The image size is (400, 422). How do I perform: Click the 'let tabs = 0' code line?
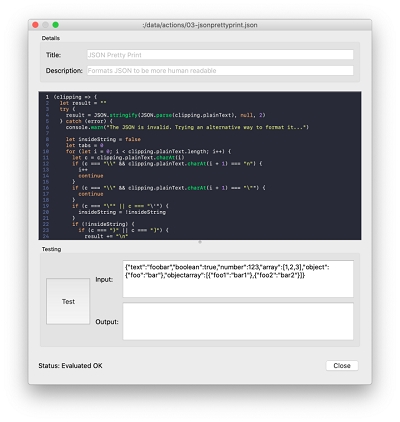pyautogui.click(x=84, y=145)
